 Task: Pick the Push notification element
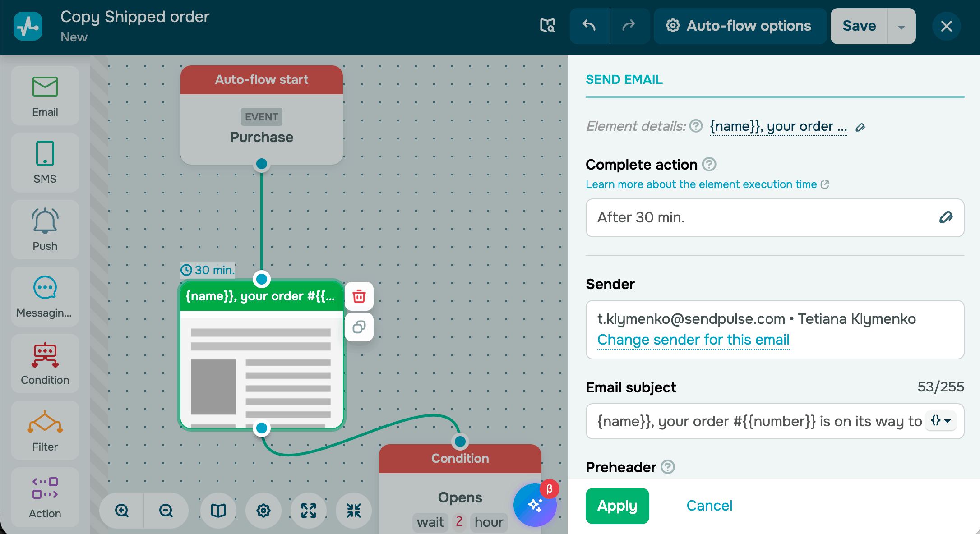tap(45, 229)
